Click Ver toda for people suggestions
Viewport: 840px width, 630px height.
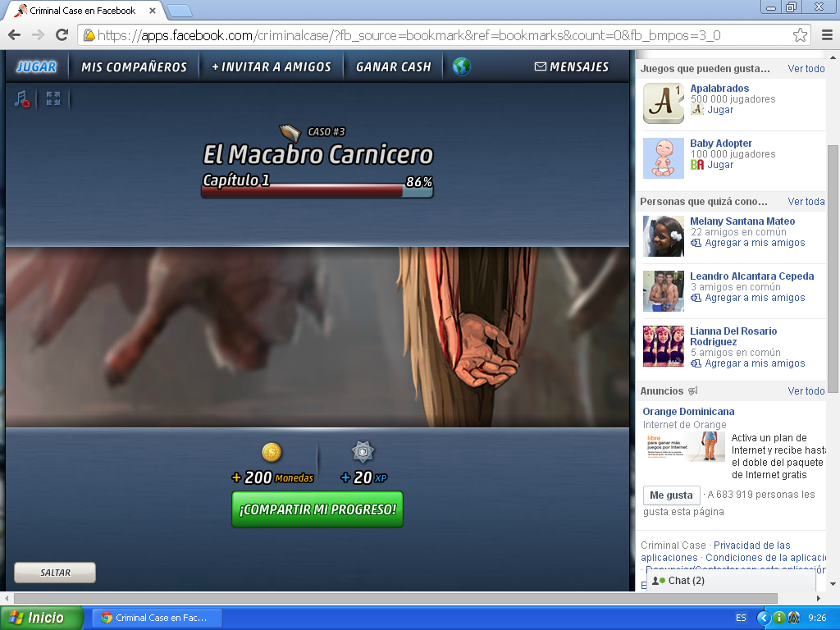click(806, 202)
